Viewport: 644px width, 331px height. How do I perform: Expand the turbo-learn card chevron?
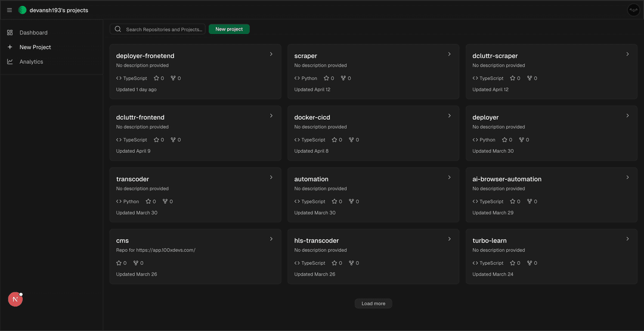tap(627, 239)
